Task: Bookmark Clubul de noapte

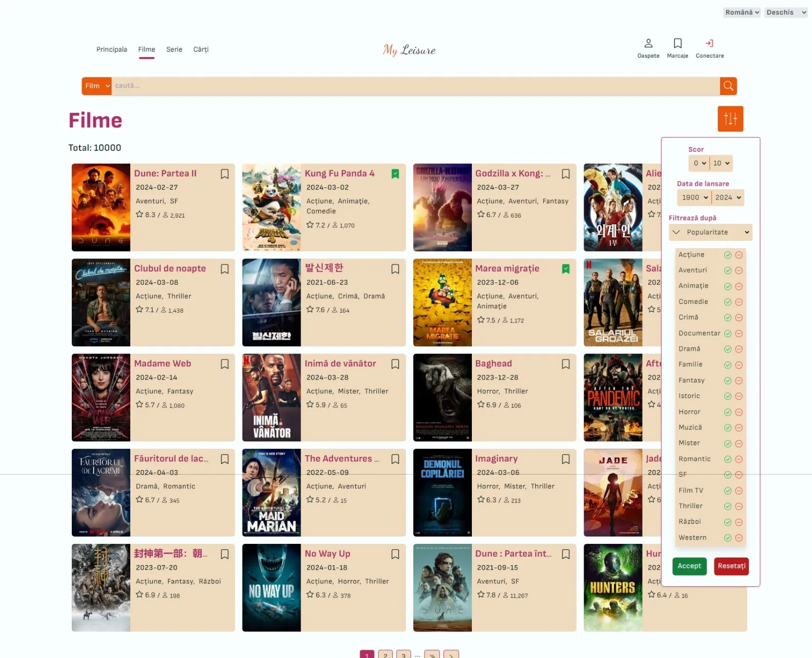Action: 224,269
